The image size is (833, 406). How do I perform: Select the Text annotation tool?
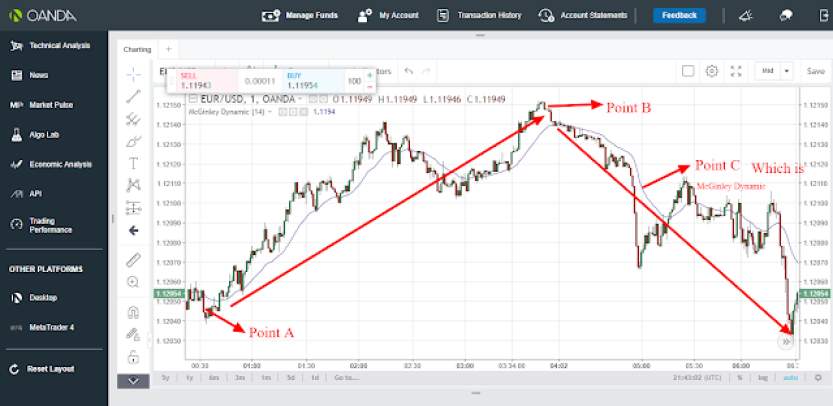(133, 163)
